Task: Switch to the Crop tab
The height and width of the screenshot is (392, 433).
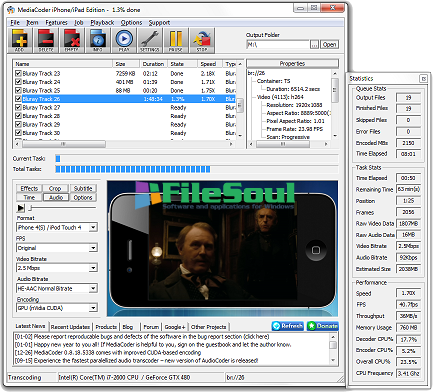Action: 55,188
